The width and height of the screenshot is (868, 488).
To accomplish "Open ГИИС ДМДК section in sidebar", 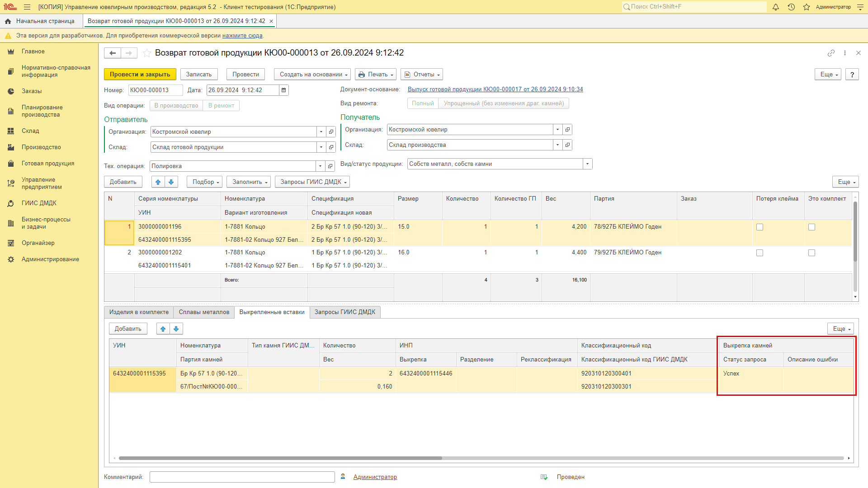I will coord(39,203).
